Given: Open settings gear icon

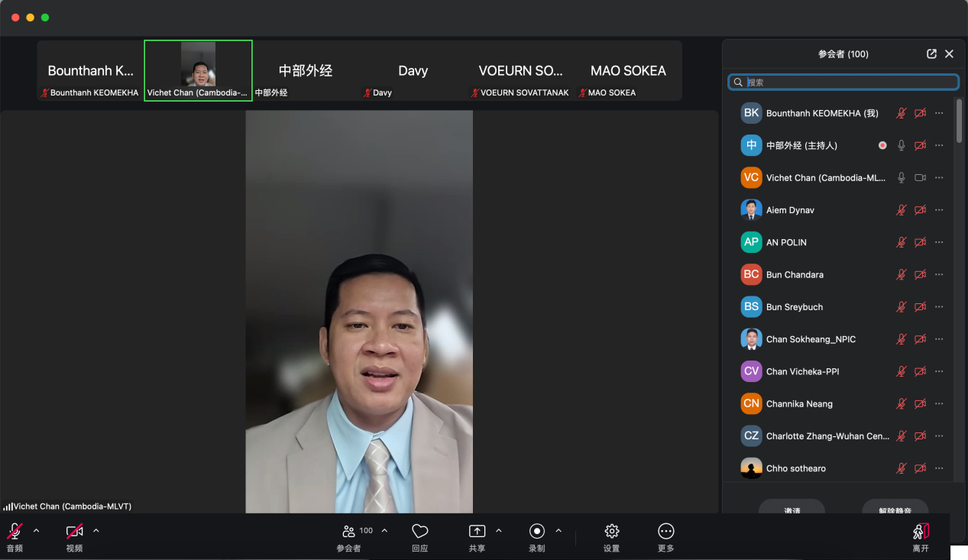Looking at the screenshot, I should point(611,531).
